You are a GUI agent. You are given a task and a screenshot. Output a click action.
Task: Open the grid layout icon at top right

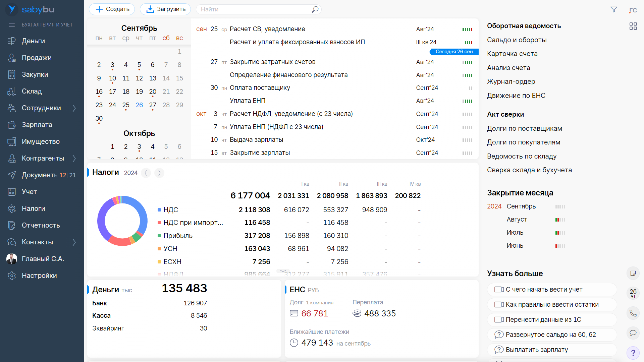(x=633, y=26)
